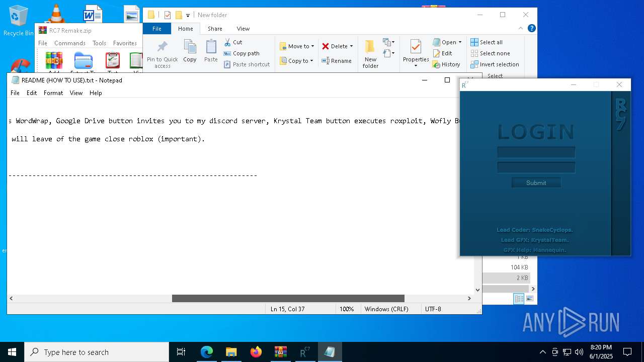The width and height of the screenshot is (644, 362).
Task: Click Invert selection in Explorer ribbon
Action: (495, 64)
